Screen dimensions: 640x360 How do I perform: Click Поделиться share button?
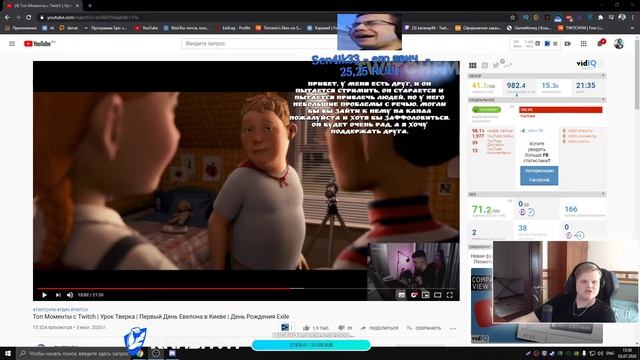[x=380, y=328]
